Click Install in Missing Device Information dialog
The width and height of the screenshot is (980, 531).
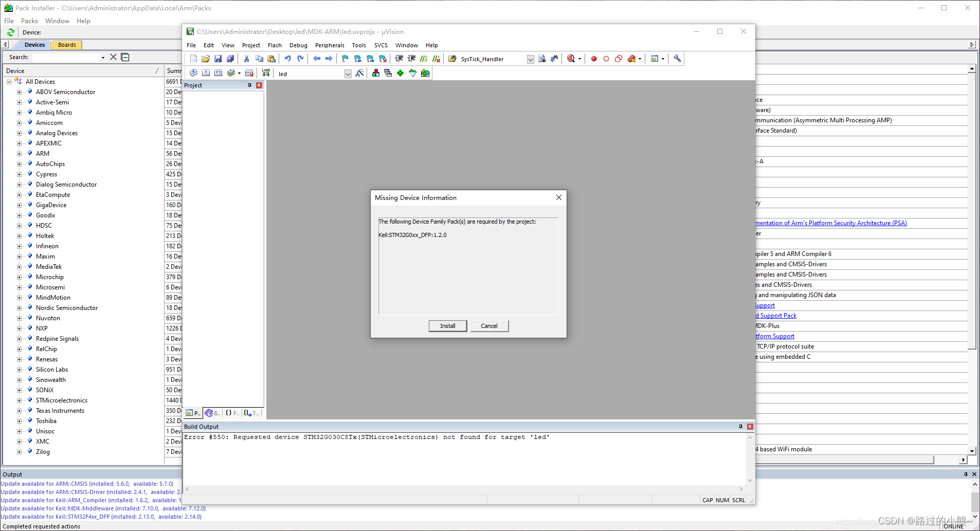coord(448,326)
